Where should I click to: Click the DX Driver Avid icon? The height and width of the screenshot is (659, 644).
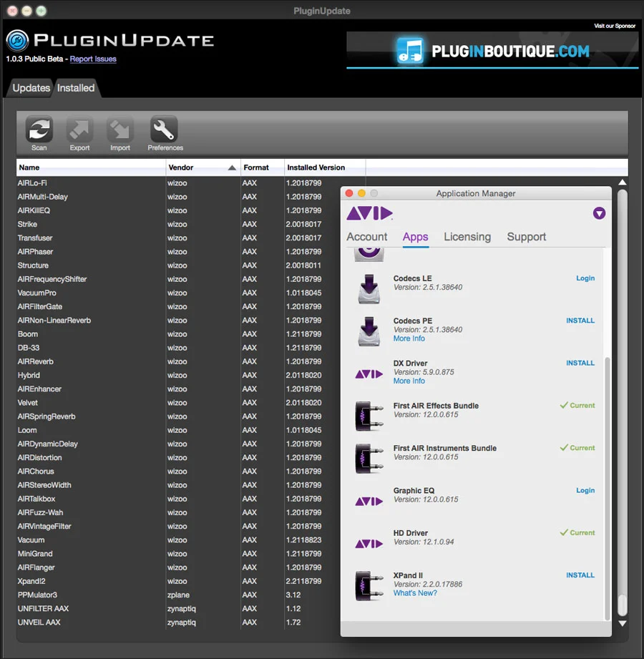tap(369, 374)
